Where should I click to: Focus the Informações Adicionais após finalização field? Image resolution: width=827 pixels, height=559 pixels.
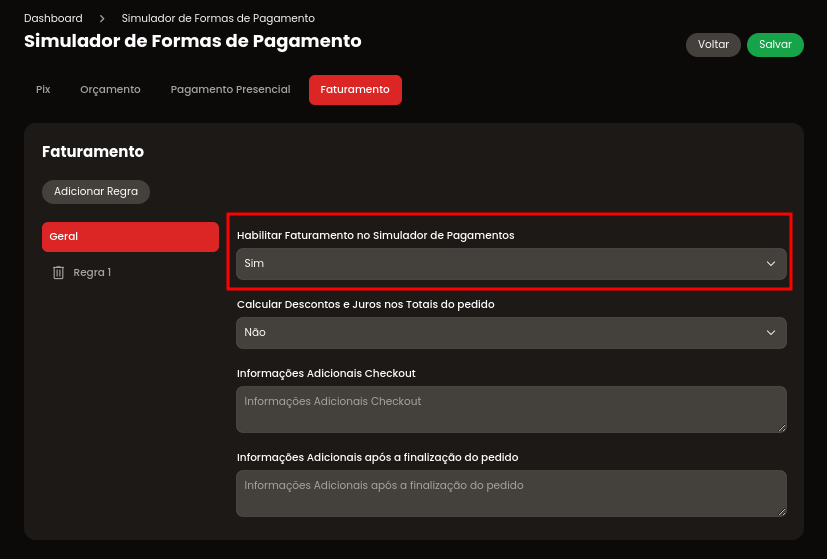(511, 494)
